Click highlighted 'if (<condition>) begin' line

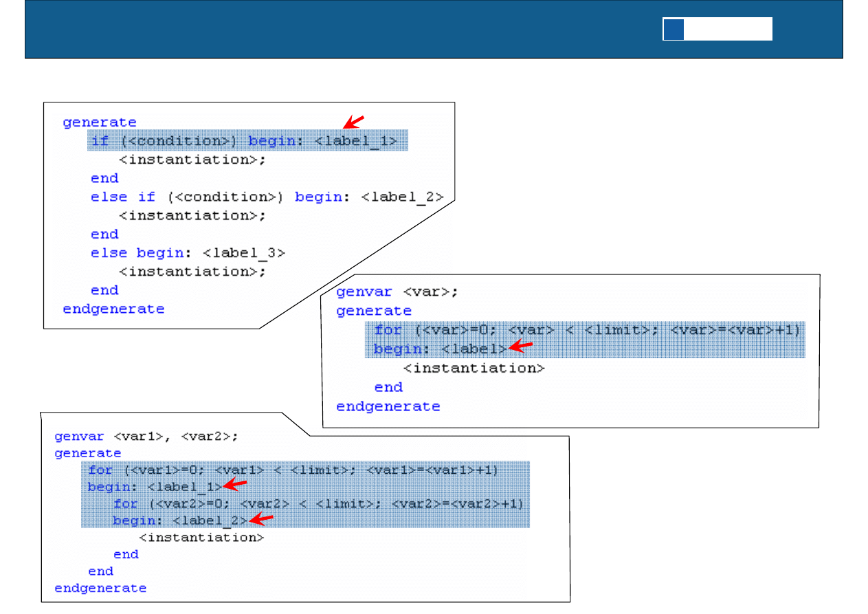coord(244,141)
